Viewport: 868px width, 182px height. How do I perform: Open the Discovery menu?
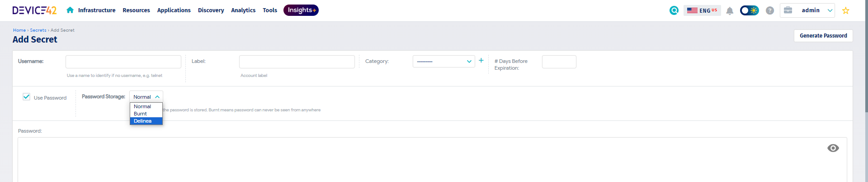coord(211,10)
